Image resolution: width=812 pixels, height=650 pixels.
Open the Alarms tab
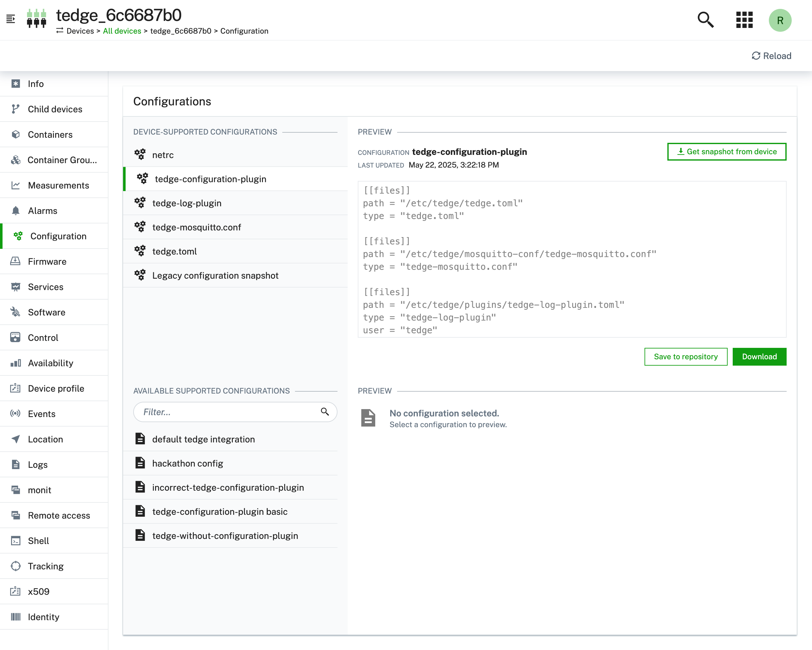(x=54, y=211)
